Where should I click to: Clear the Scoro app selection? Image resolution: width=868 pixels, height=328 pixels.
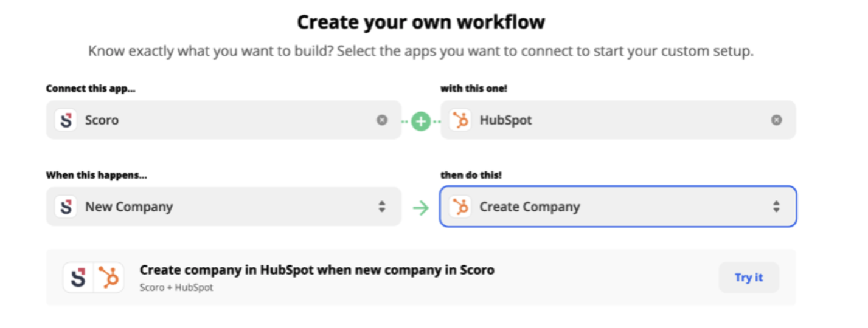[x=382, y=120]
